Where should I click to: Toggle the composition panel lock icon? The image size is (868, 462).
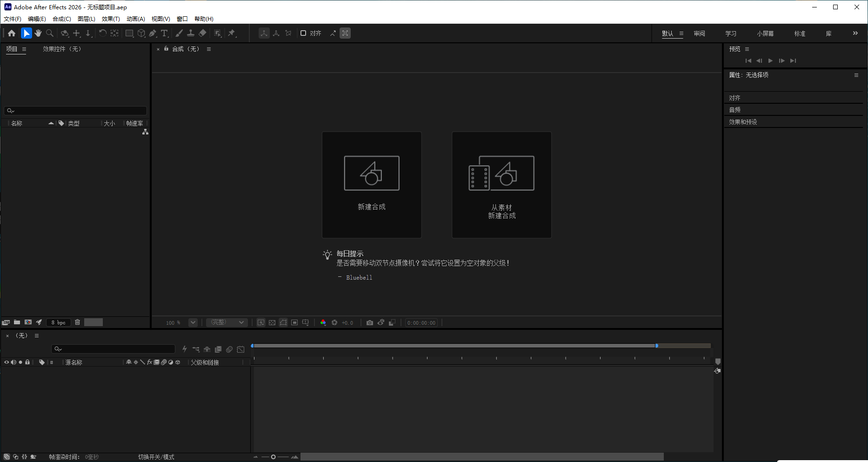[166, 48]
